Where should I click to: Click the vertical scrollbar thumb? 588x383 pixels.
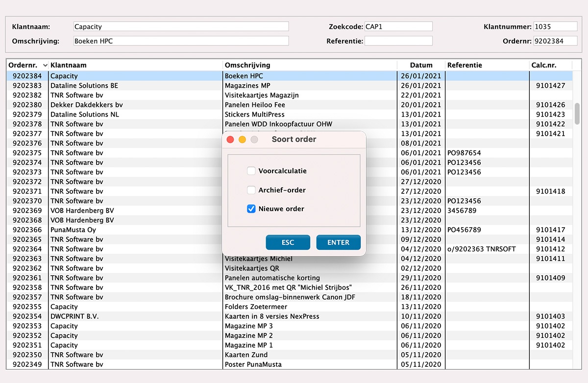click(577, 113)
